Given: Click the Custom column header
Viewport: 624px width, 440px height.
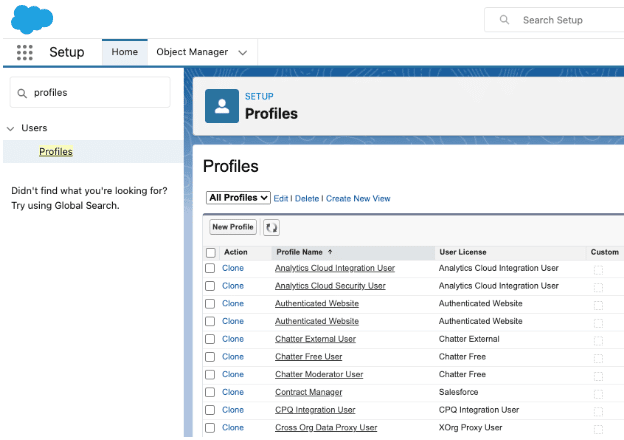Looking at the screenshot, I should point(604,252).
